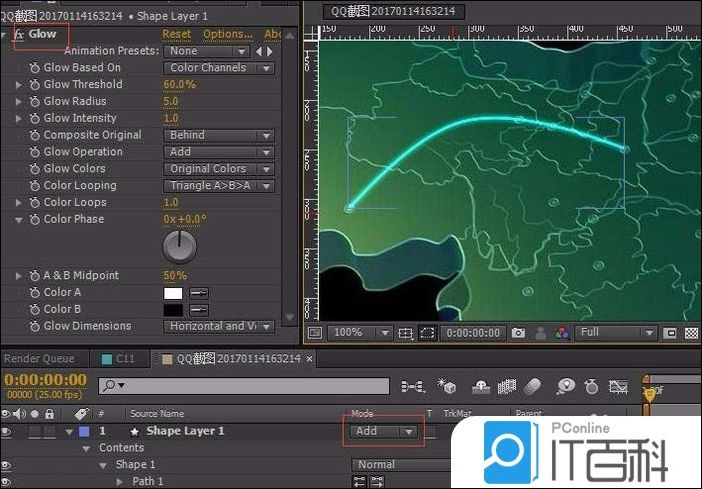Toggle visibility of Shape 1 group
Screen dimensions: 702x489
coord(8,464)
